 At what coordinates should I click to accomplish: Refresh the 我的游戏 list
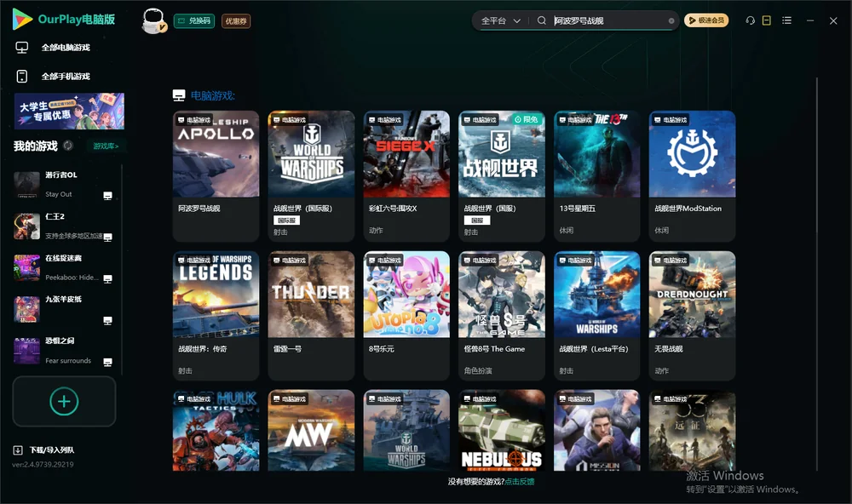(68, 146)
